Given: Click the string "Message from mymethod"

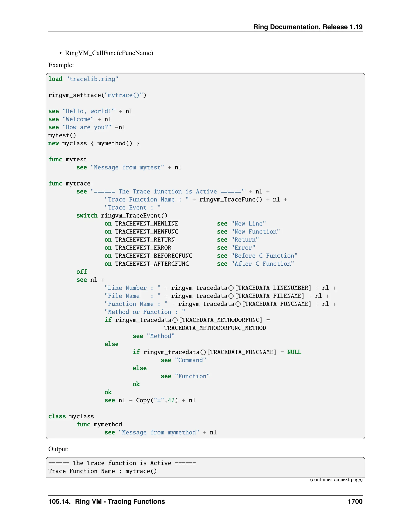Looking at the screenshot, I should 159,433.
